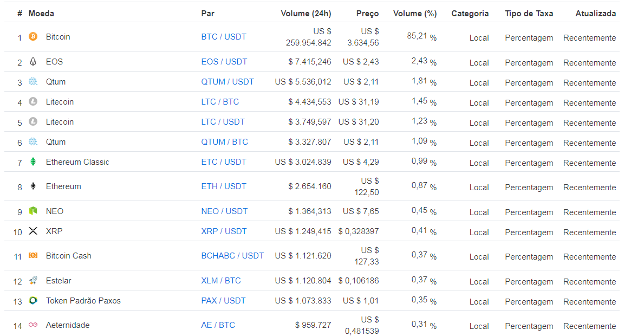Select the Aeternidade coin name
The height and width of the screenshot is (336, 644).
click(x=68, y=325)
